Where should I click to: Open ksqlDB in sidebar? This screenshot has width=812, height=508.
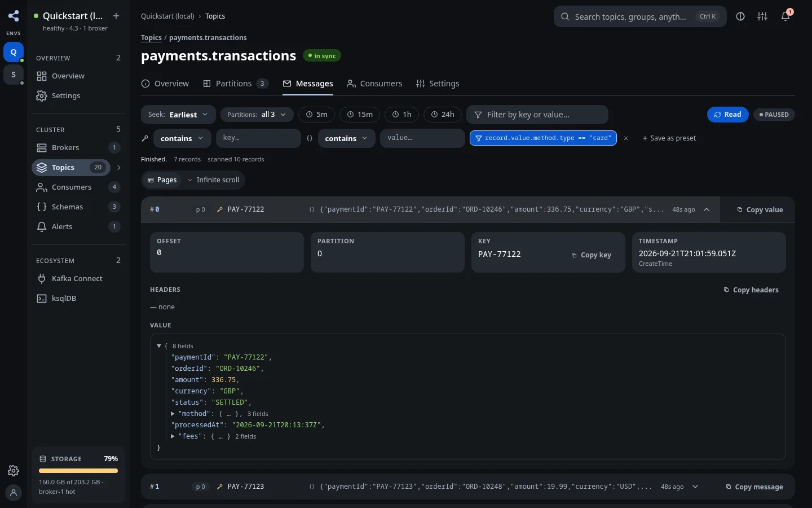78,298
